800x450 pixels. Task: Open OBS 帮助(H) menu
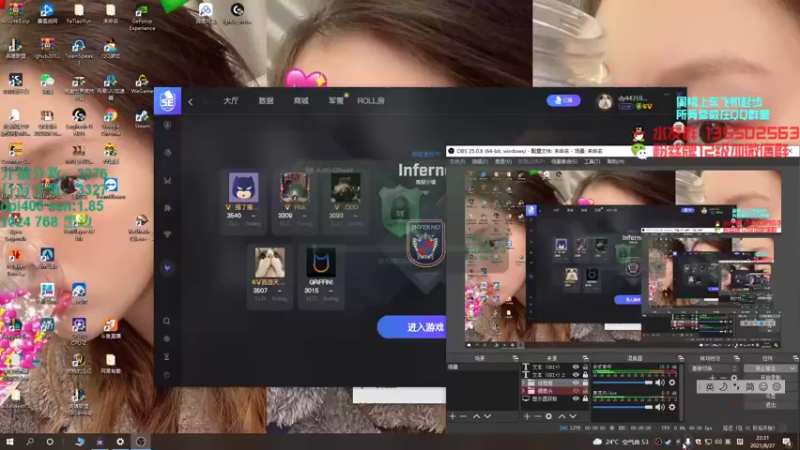(x=615, y=162)
